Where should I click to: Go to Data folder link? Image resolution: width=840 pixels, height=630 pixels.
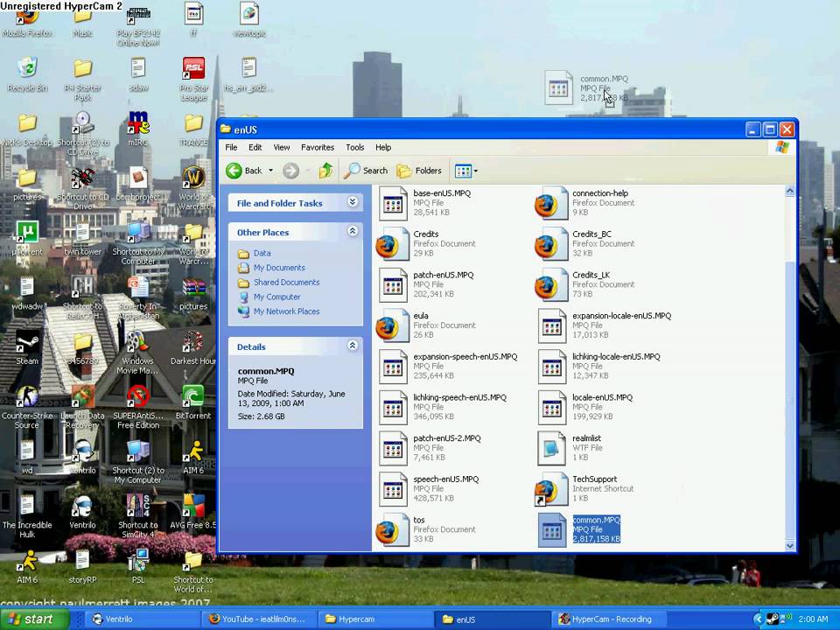click(x=262, y=253)
